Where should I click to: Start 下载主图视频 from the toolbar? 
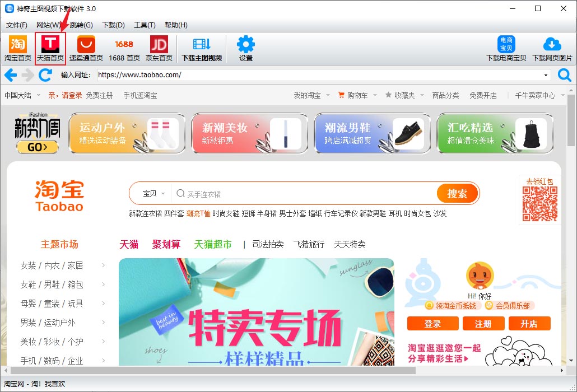(202, 48)
